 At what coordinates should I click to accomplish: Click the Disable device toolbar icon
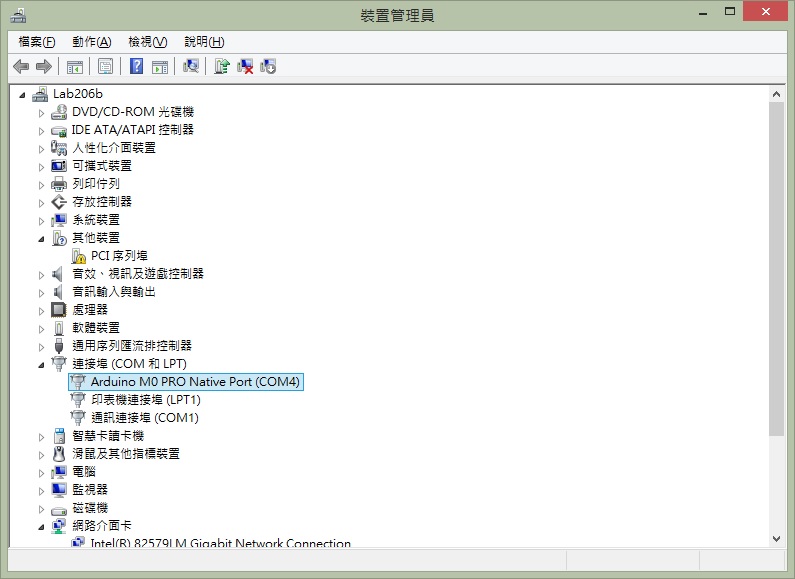268,66
